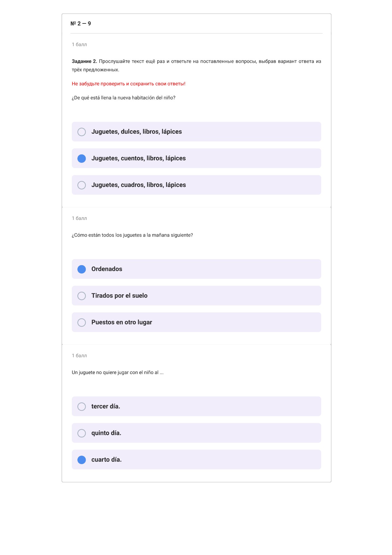
Task: Choose the 'Ordenados' radio button
Action: pos(82,269)
